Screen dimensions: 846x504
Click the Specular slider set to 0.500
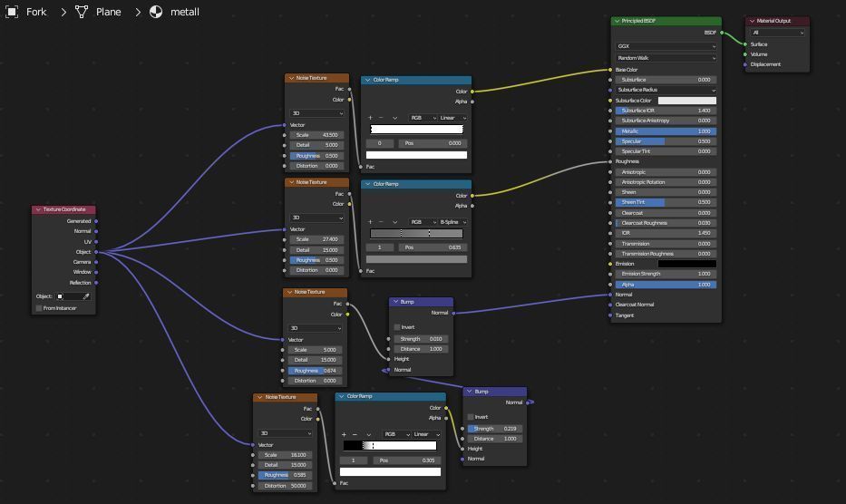[666, 141]
